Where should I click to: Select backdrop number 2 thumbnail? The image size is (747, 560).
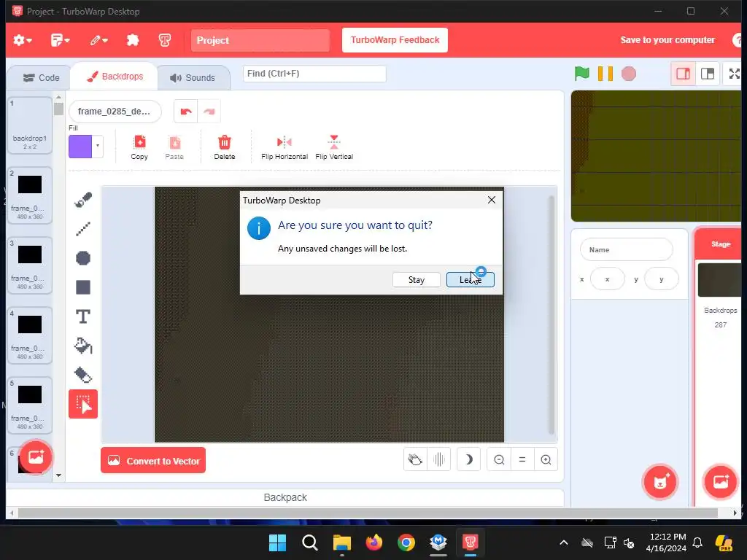point(29,195)
